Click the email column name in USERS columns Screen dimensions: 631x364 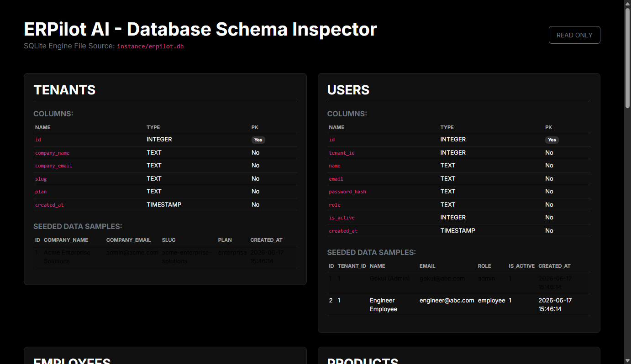336,179
